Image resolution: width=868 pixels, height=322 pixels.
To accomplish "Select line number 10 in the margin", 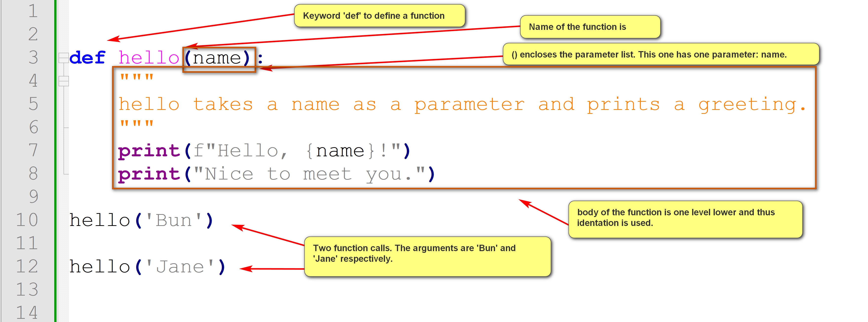I will point(27,220).
